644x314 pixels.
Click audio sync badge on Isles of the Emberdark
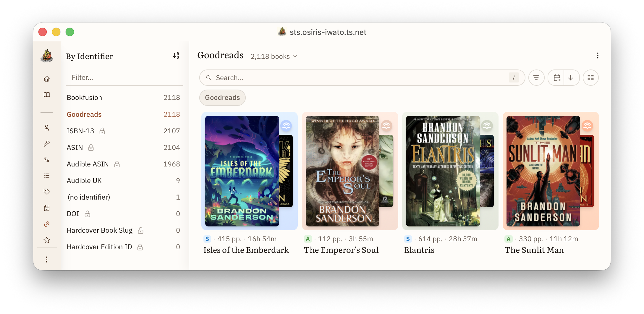pyautogui.click(x=286, y=126)
